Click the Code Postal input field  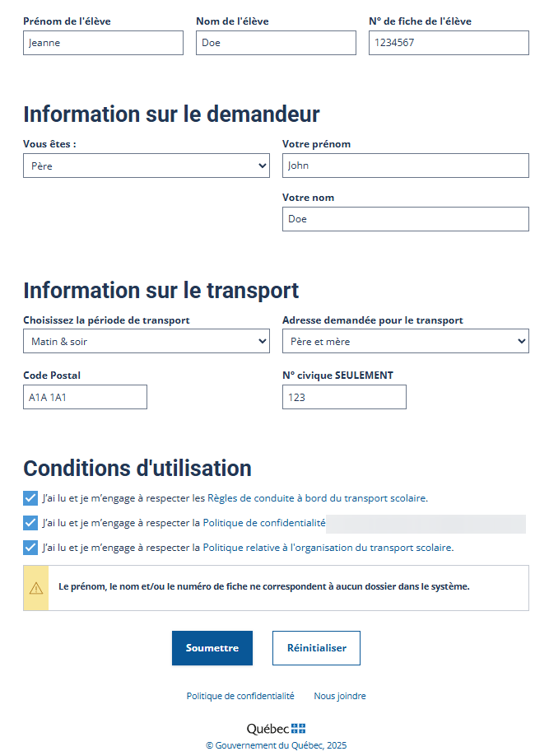[x=85, y=397]
